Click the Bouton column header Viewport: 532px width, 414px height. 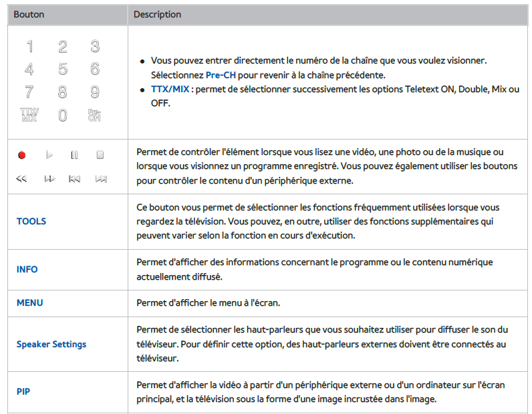pos(29,15)
